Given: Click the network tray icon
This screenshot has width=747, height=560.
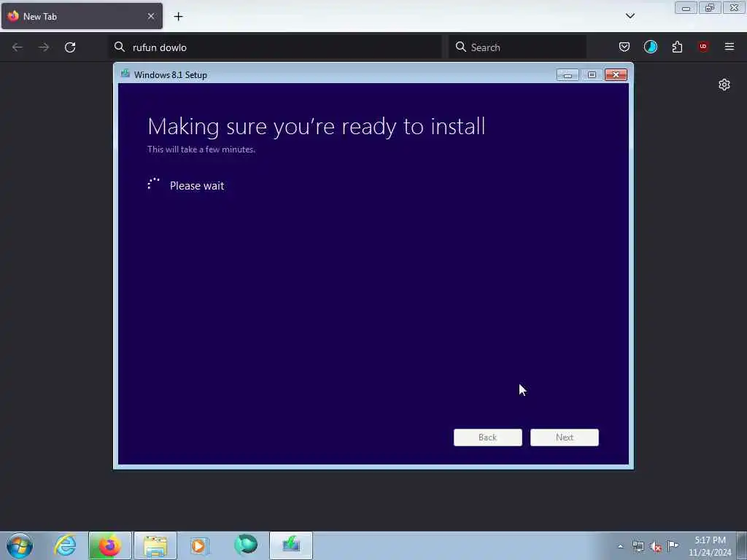Looking at the screenshot, I should tap(638, 547).
